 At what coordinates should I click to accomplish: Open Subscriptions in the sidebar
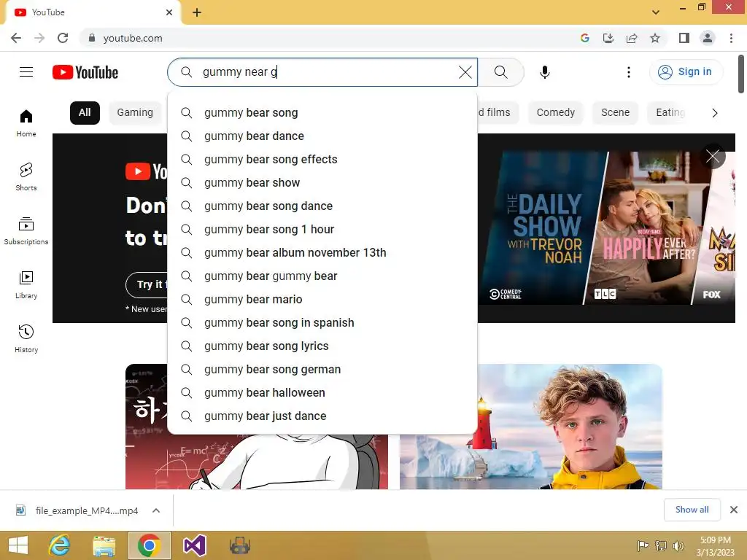pyautogui.click(x=26, y=231)
